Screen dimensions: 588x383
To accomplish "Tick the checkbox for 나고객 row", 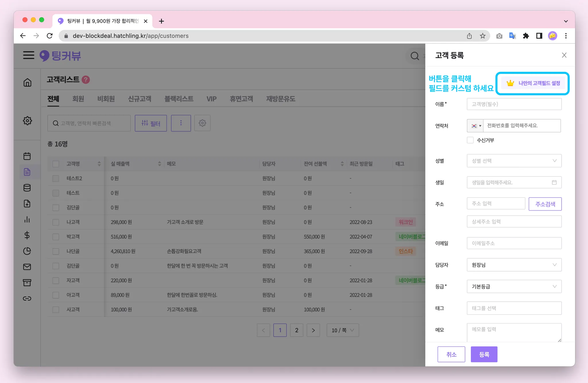I will 56,222.
